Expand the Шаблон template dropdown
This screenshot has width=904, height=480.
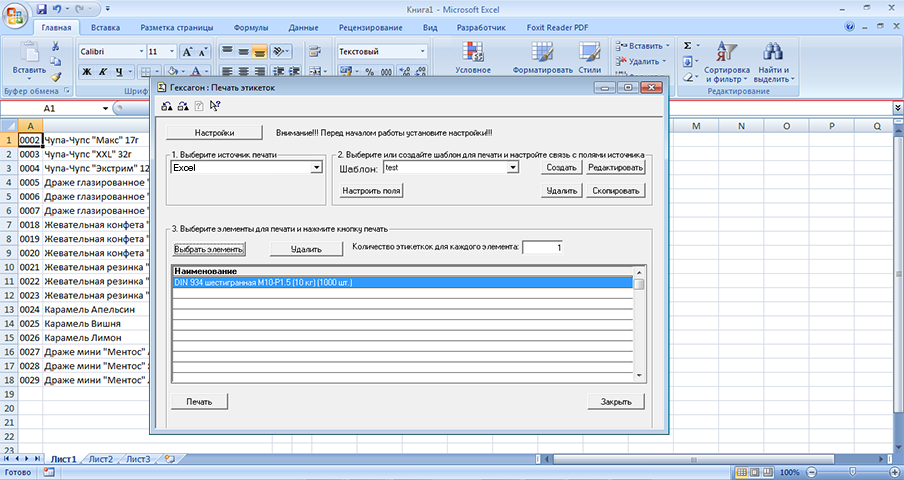[x=513, y=168]
